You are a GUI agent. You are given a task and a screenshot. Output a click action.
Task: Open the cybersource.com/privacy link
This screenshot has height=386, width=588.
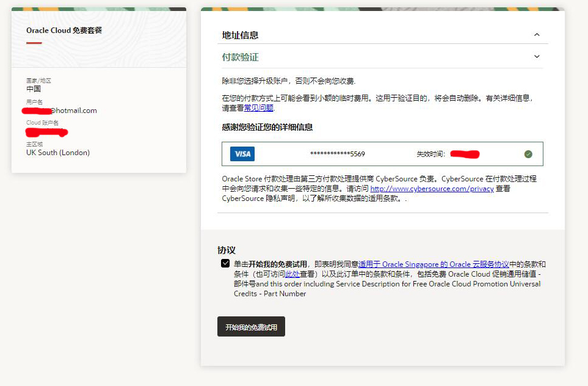pos(432,189)
